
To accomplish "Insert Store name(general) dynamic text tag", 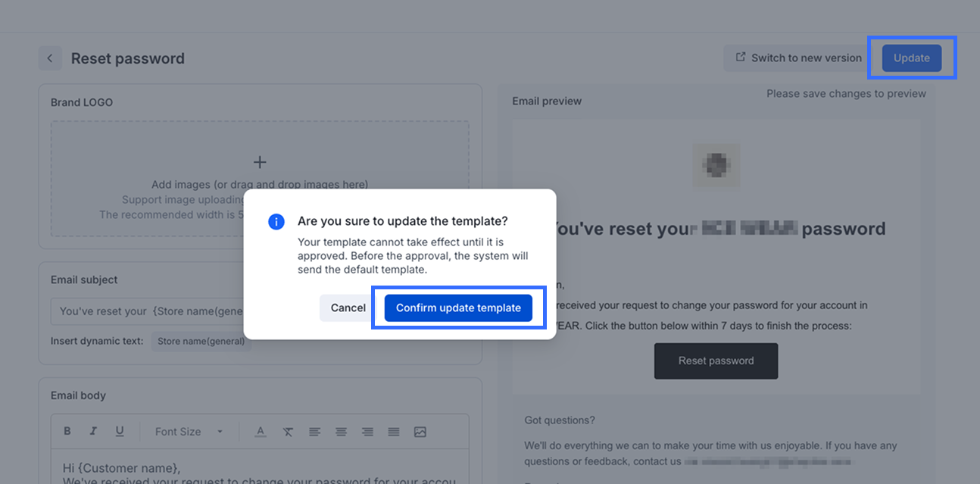I will pos(201,341).
